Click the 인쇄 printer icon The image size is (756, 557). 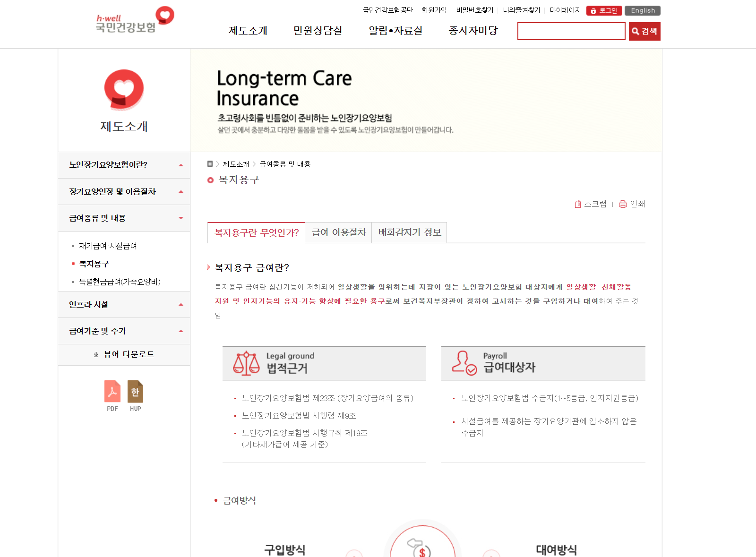point(623,204)
